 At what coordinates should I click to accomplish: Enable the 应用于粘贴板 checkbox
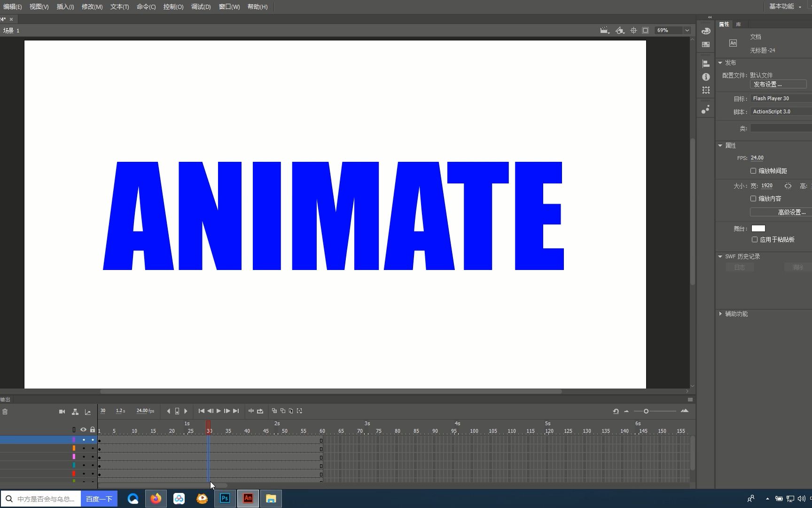coord(755,239)
